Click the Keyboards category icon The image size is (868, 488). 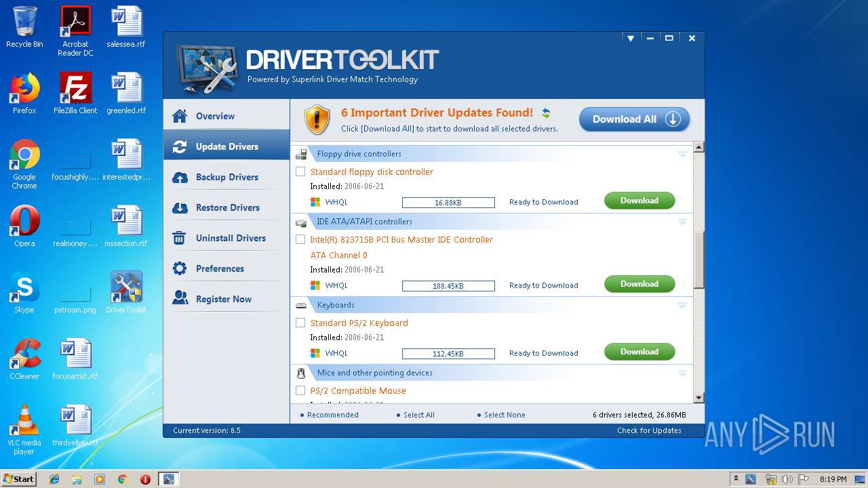301,306
